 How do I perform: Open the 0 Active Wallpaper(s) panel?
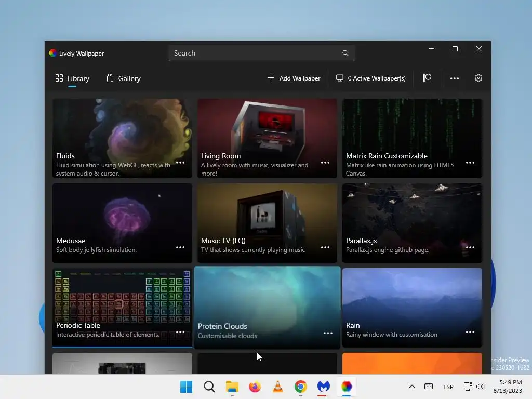click(x=370, y=78)
